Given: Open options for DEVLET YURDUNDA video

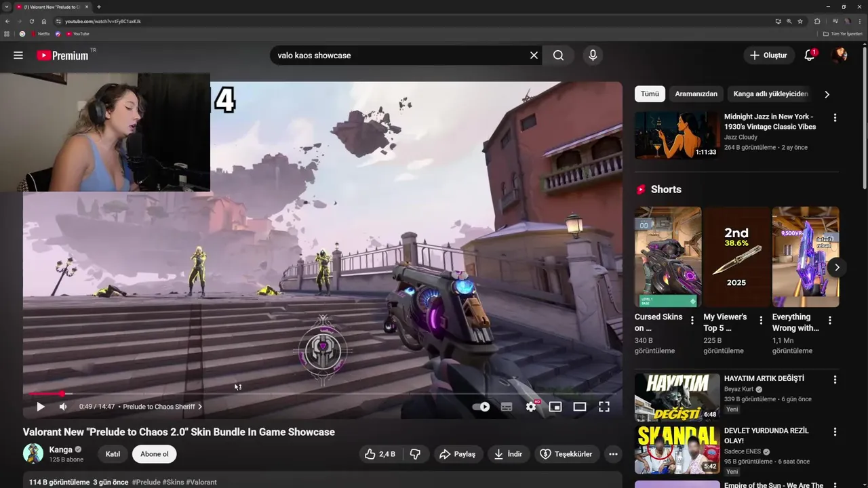Looking at the screenshot, I should (835, 432).
